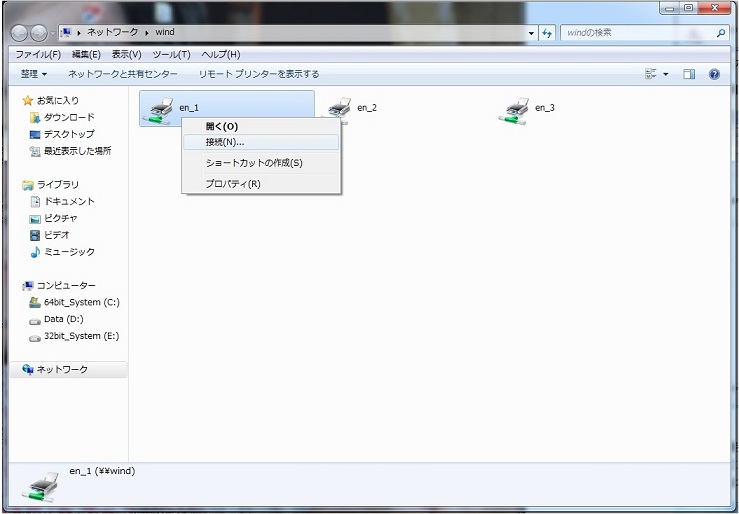
Task: Click the en_1 printer icon
Action: coord(158,112)
